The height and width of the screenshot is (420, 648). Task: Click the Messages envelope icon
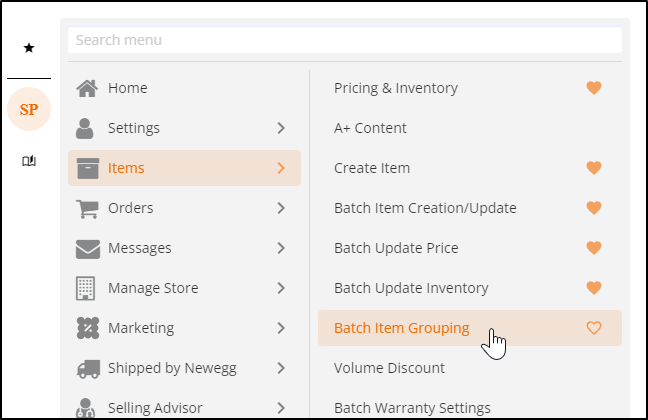(88, 249)
